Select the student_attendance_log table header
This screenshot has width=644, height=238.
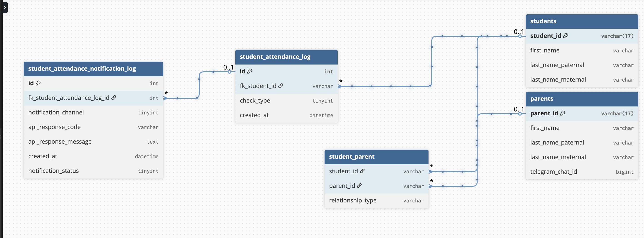click(286, 57)
